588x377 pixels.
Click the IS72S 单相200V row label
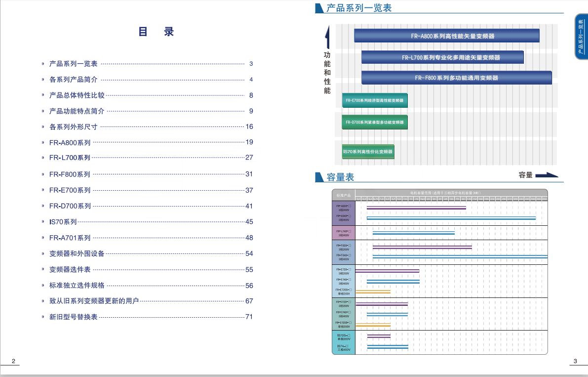coord(344,337)
